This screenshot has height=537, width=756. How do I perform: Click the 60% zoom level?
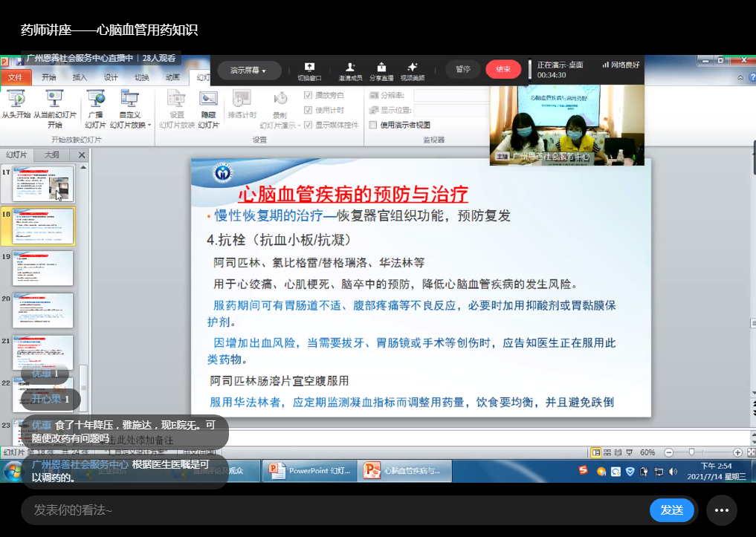[647, 453]
